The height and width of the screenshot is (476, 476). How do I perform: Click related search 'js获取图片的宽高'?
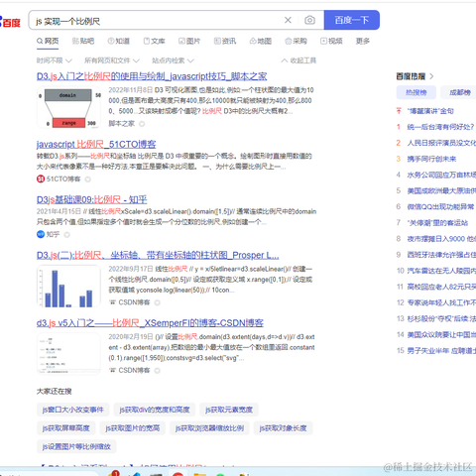133,428
